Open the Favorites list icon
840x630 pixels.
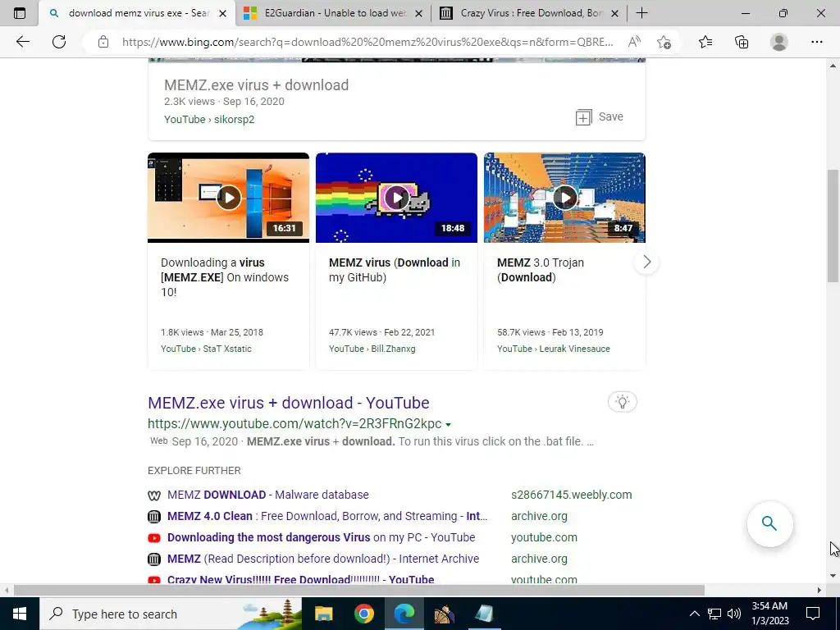[705, 42]
